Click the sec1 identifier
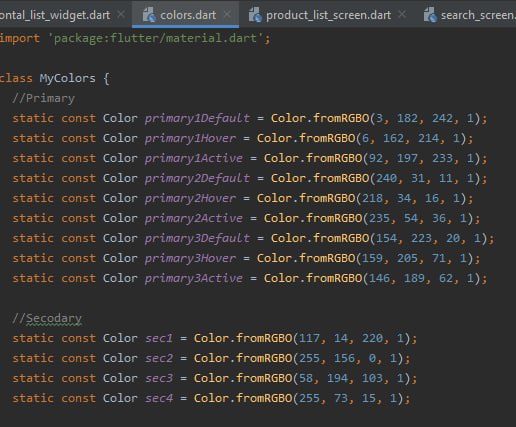Viewport: 516px width, 427px height. click(159, 338)
